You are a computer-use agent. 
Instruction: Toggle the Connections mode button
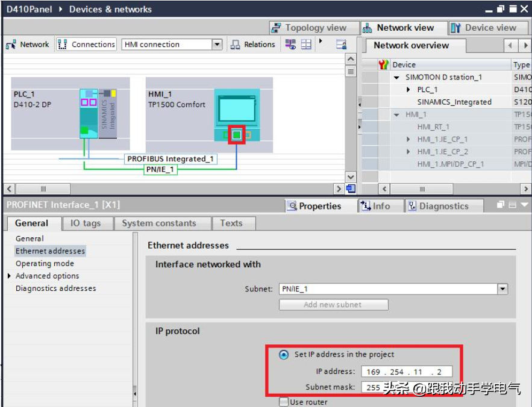click(86, 45)
